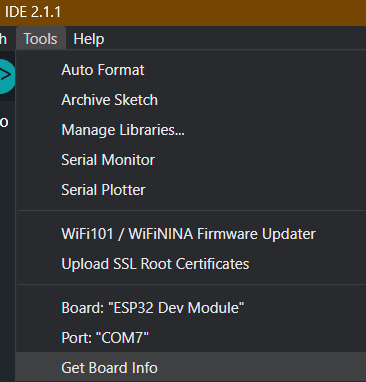Select the sketch tab left of the menu
Image resolution: width=366 pixels, height=382 pixels.
(x=4, y=122)
